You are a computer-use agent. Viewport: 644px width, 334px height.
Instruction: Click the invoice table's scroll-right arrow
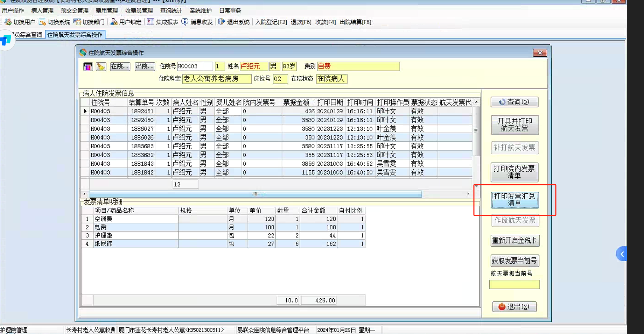(468, 194)
